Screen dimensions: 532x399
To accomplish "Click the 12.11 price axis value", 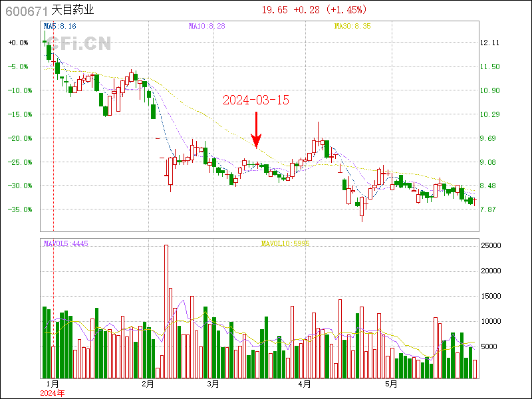I will (x=489, y=43).
